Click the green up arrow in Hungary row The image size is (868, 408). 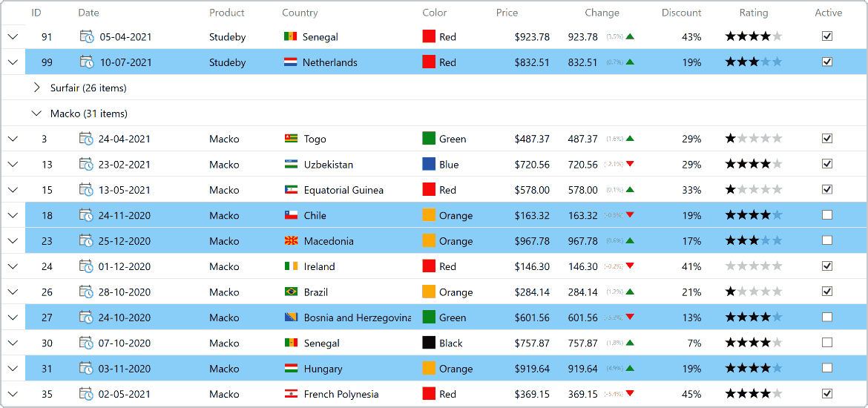629,368
